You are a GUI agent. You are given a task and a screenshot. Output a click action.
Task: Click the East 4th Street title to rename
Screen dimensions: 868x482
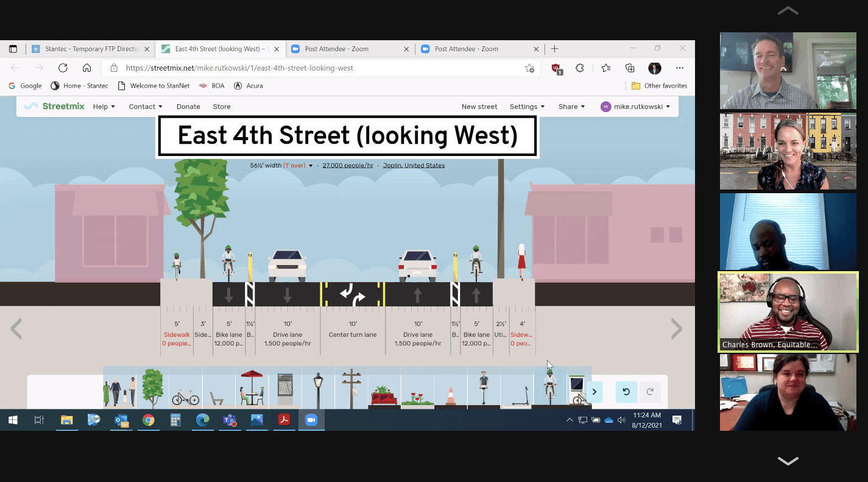point(347,136)
